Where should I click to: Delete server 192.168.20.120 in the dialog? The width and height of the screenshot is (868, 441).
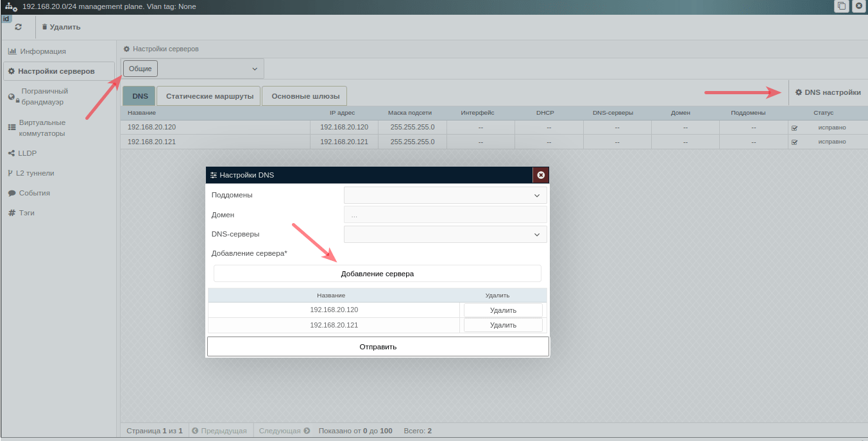pyautogui.click(x=503, y=310)
